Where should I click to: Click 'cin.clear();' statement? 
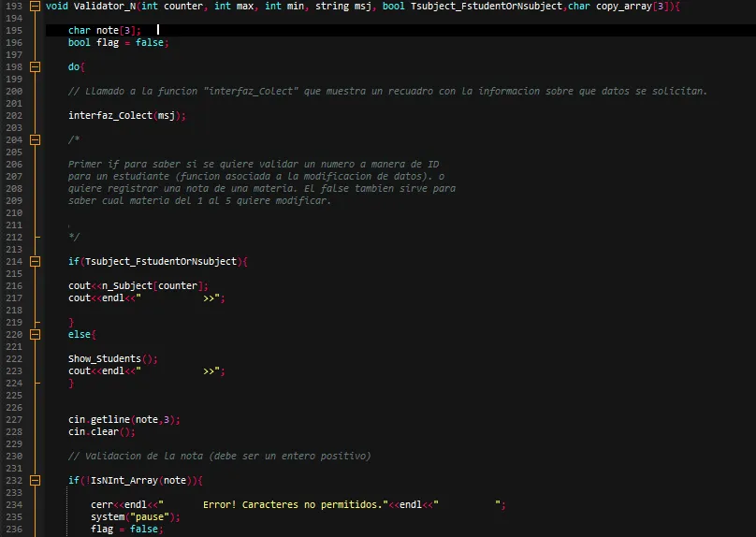102,432
